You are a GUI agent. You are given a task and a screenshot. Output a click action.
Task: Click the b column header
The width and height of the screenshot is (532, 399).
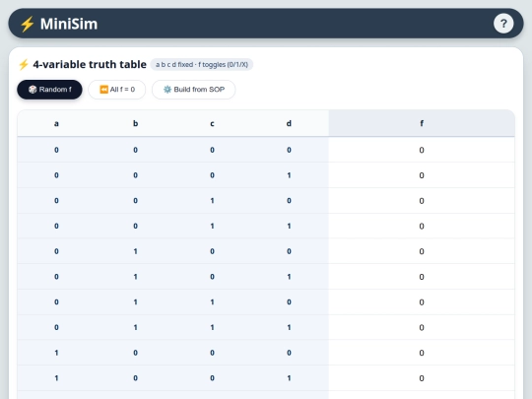pos(135,123)
